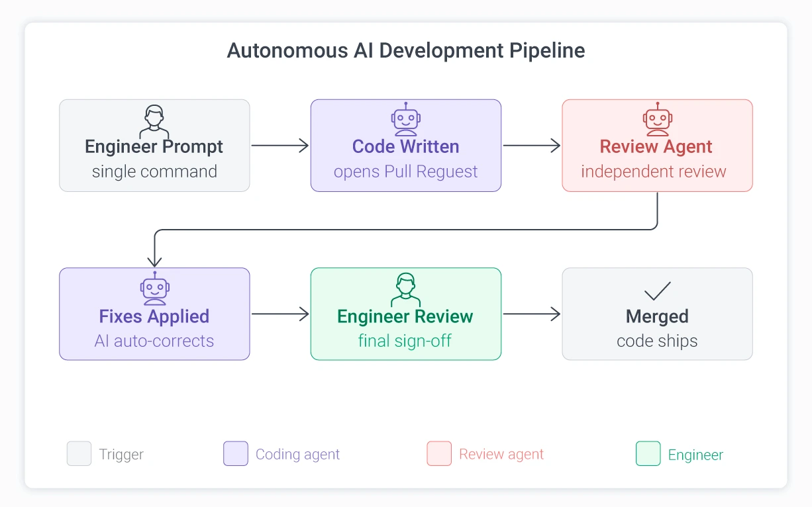This screenshot has height=507, width=812.
Task: Click the 'Fixes Applied' heading text
Action: click(154, 316)
